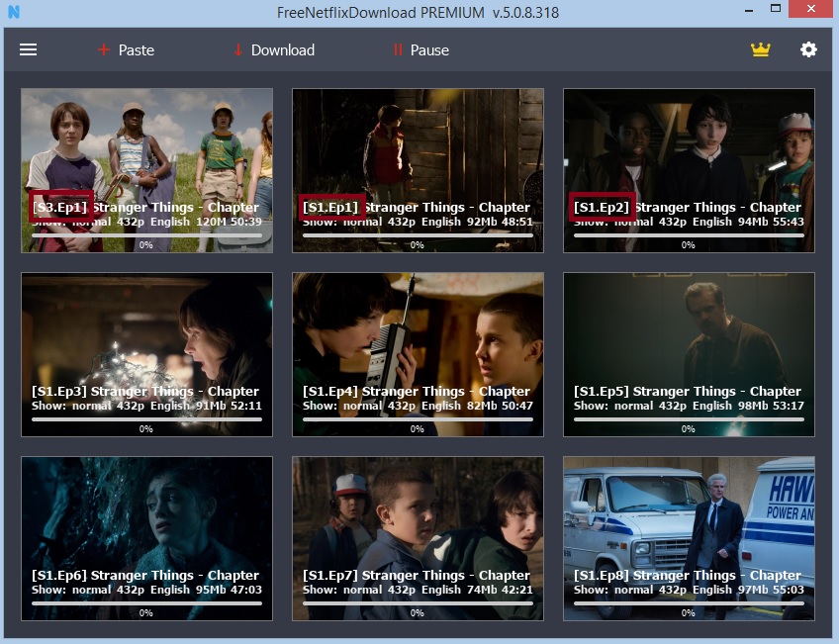Close the FreeNetflixDownload window
Screen dimensions: 839x644
pos(811,9)
